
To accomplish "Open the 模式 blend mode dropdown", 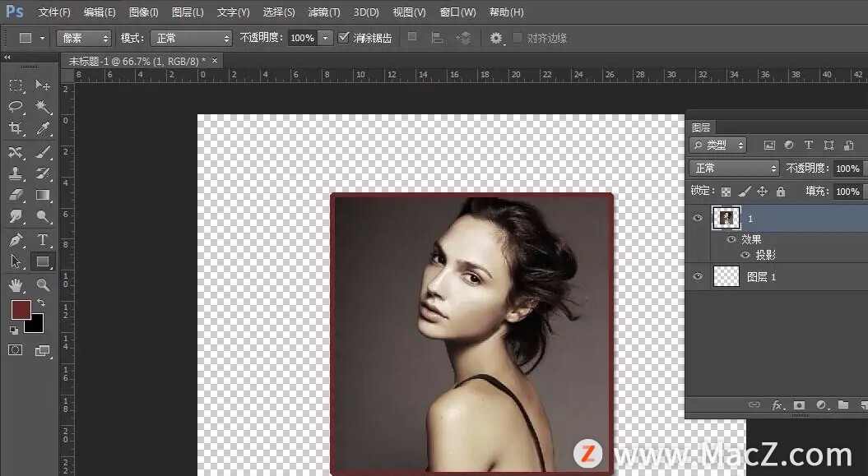I will (191, 39).
